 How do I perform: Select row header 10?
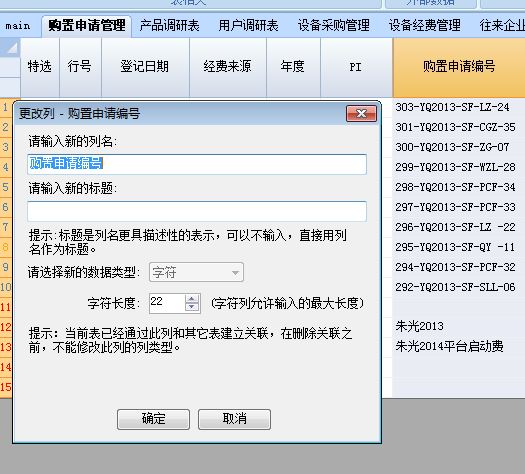[x=6, y=287]
